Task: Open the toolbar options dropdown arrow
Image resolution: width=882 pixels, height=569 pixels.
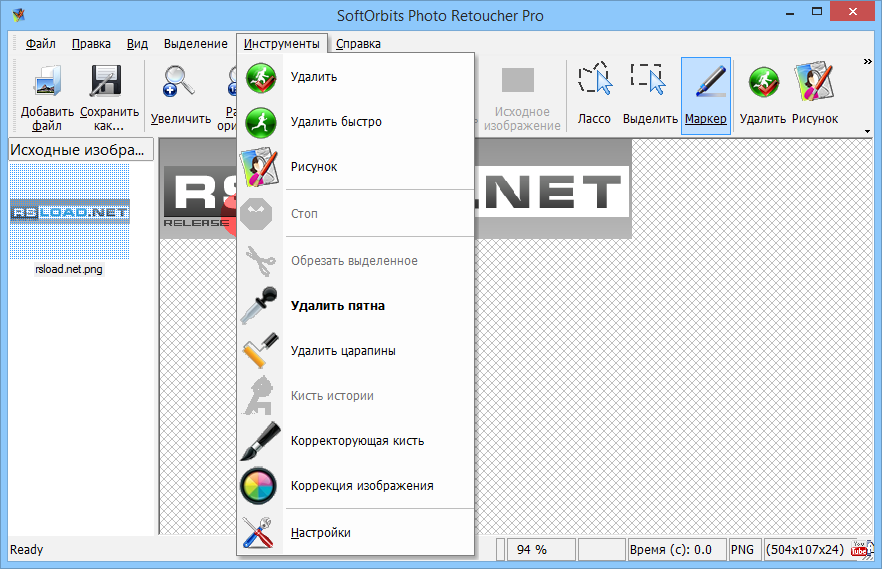Action: click(x=867, y=131)
